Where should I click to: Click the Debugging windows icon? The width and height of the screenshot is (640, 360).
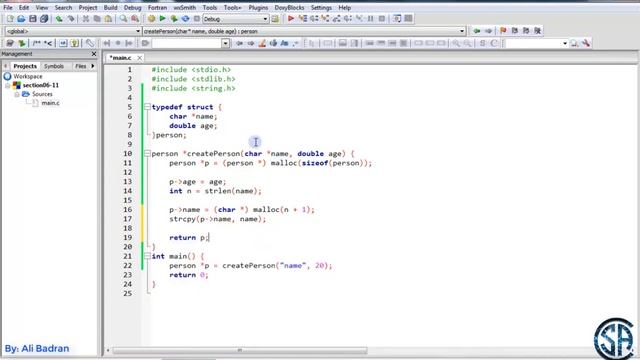[x=397, y=19]
